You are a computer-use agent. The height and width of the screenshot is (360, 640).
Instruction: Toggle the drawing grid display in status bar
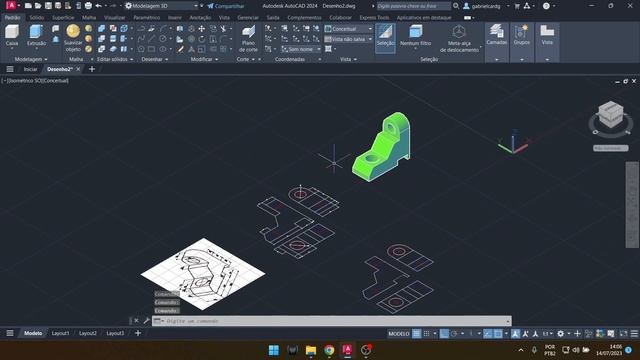tap(416, 334)
